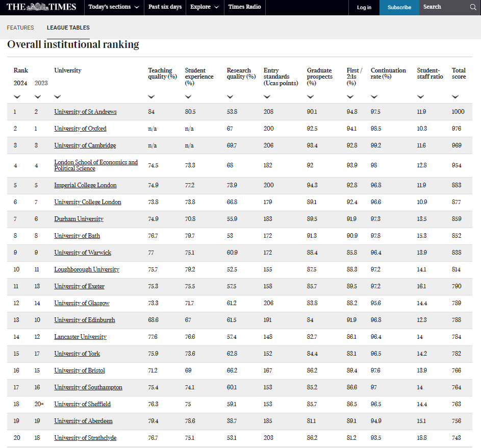Open University College London link

[x=88, y=202]
